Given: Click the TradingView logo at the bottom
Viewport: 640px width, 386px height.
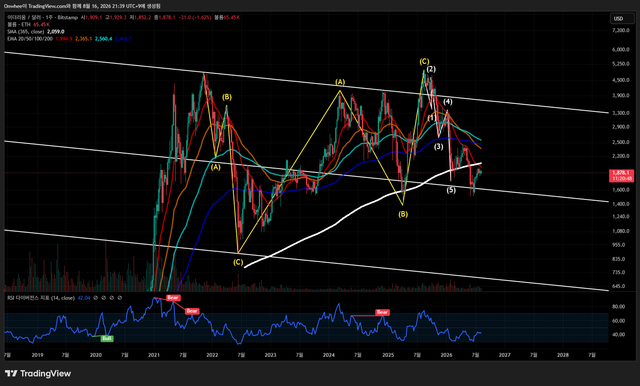Looking at the screenshot, I should tap(38, 373).
